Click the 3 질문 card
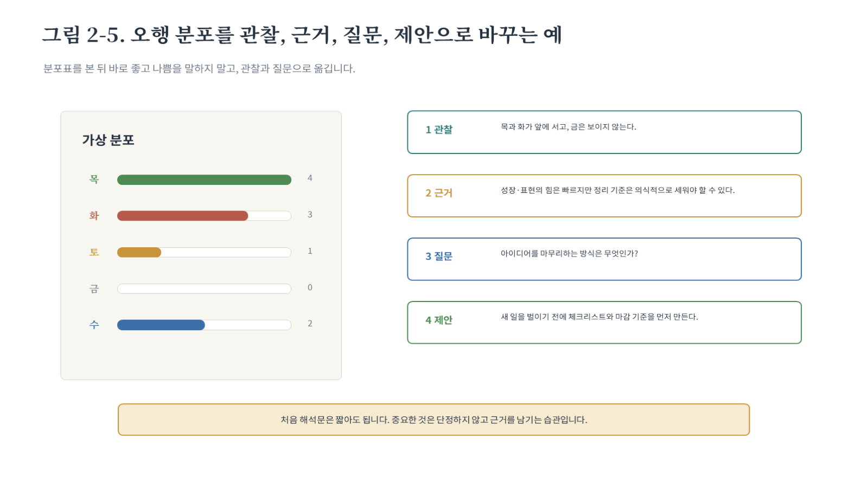This screenshot has height=488, width=868. tap(604, 259)
